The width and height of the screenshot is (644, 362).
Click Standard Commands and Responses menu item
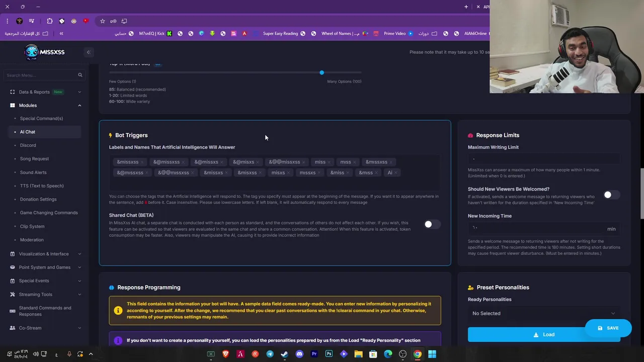45,311
